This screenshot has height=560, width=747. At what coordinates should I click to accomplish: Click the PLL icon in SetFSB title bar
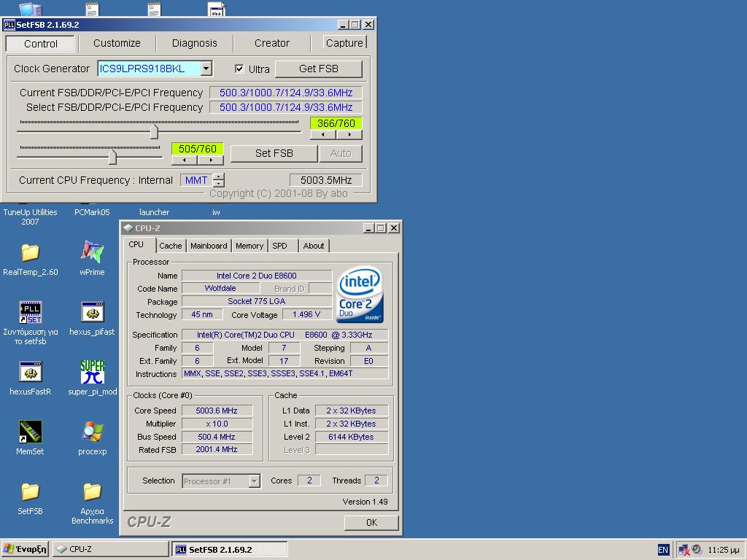click(9, 25)
